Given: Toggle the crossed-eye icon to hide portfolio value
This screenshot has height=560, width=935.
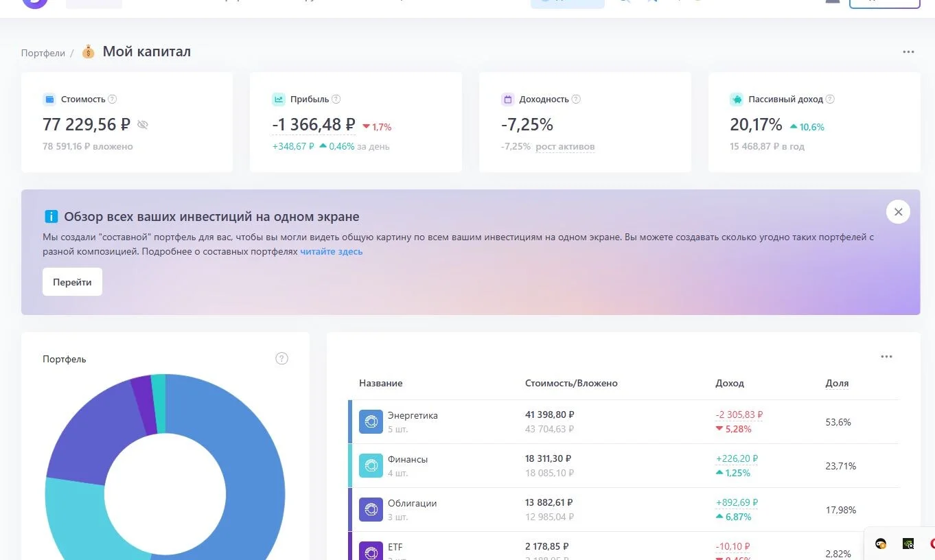Looking at the screenshot, I should click(x=143, y=124).
